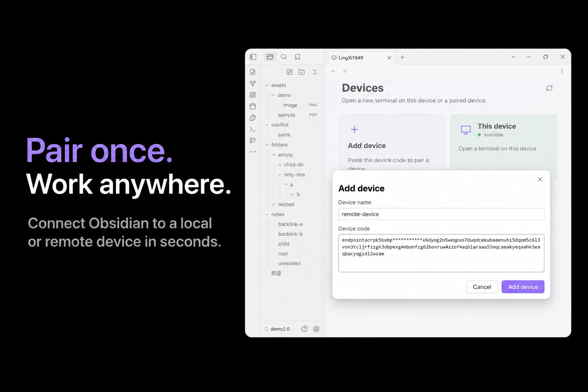Open the This device card
Viewport: 588px width, 392px height.
(x=503, y=147)
